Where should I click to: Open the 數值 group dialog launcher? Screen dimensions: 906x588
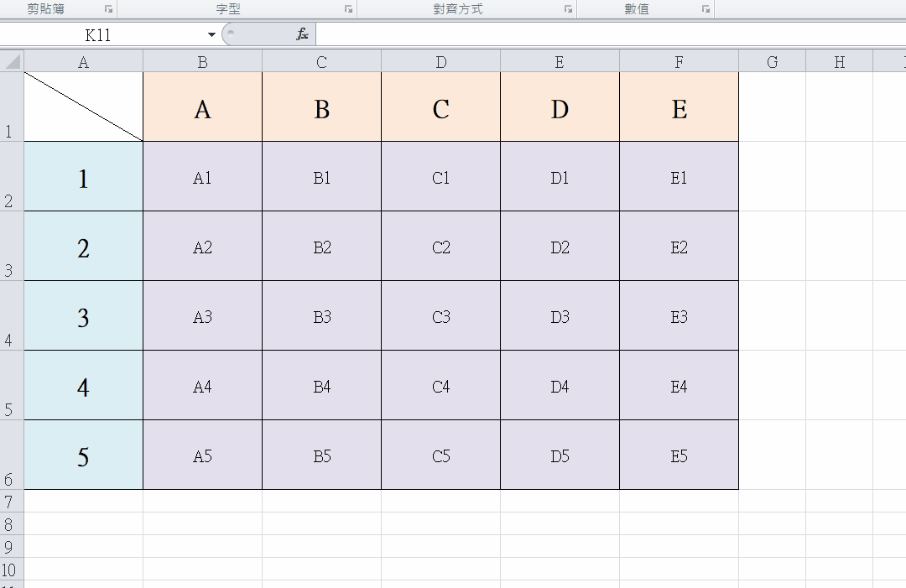706,9
